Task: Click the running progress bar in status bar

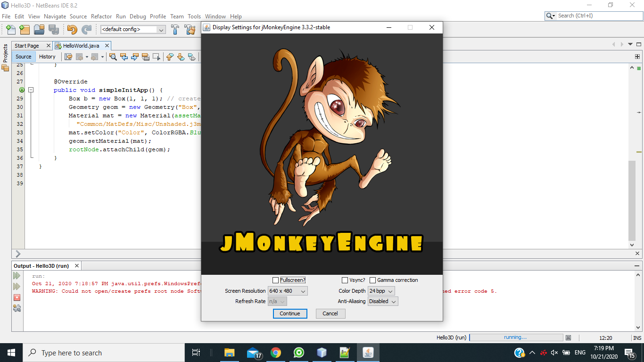Action: [x=516, y=337]
